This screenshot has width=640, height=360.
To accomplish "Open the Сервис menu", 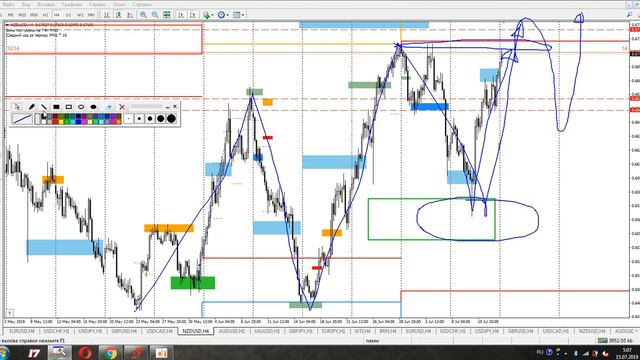I will [x=97, y=4].
